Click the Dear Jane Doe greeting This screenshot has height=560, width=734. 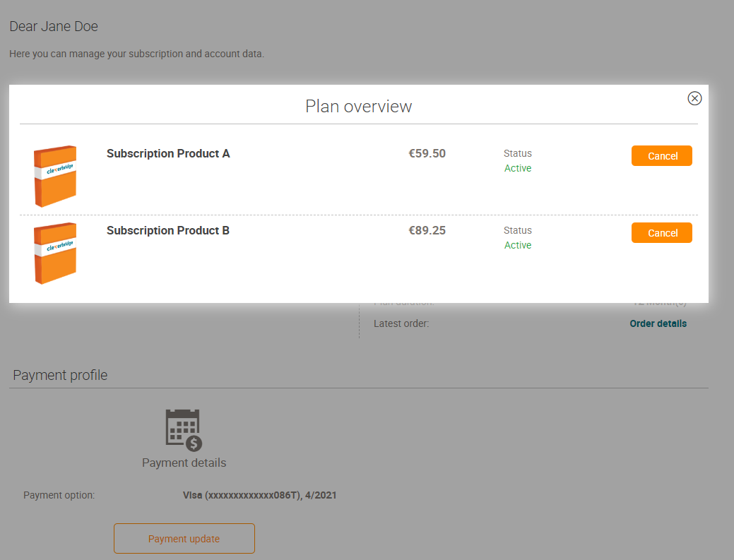54,27
